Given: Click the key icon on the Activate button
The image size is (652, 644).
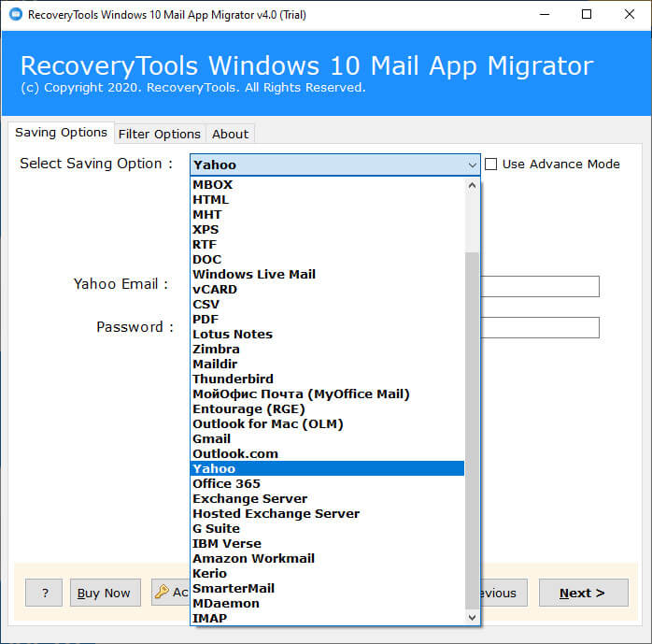Looking at the screenshot, I should 162,592.
